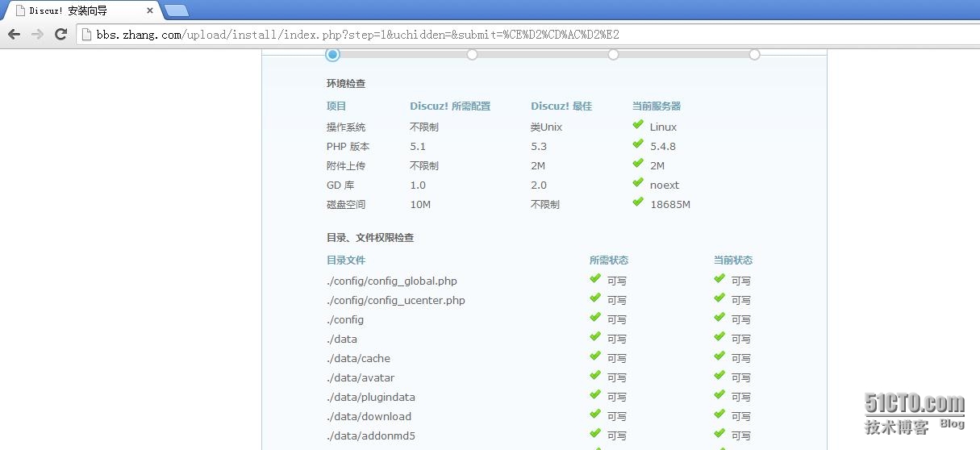The height and width of the screenshot is (450, 980).
Task: Click required-state check for ./config/config_ucenter.php
Action: (x=595, y=298)
